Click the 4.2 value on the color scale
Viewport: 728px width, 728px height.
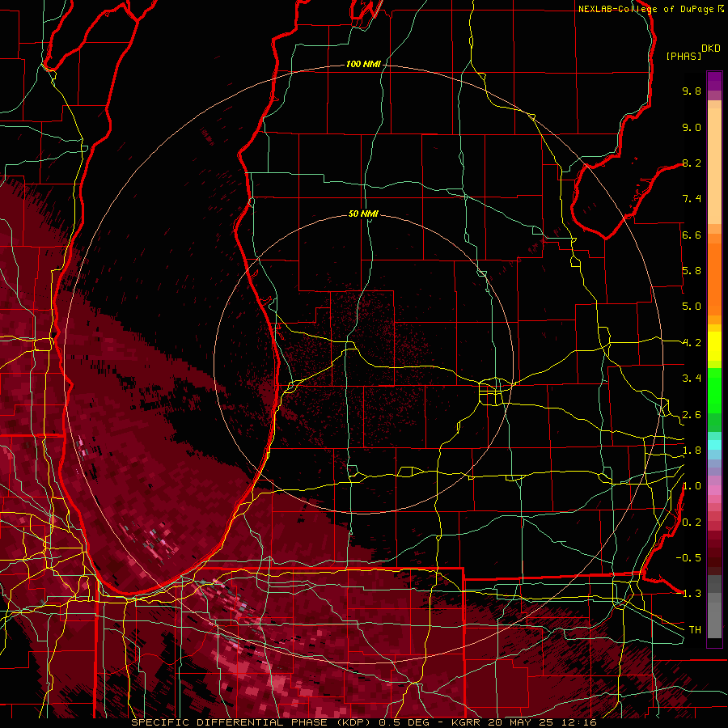click(692, 343)
